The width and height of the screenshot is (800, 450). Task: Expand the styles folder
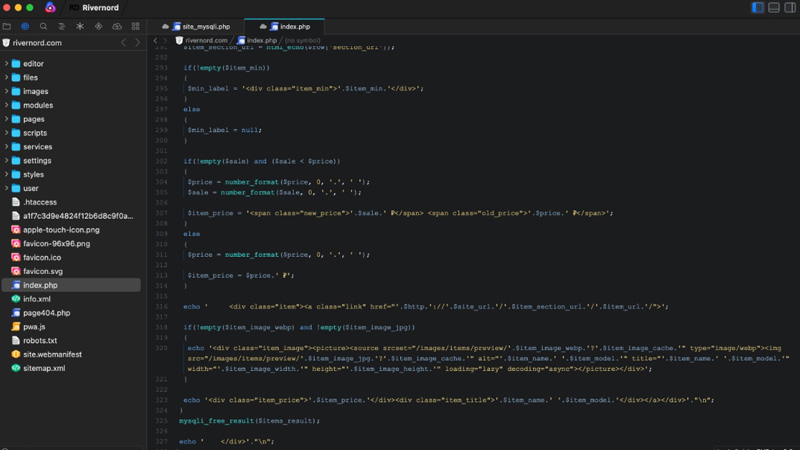pyautogui.click(x=6, y=174)
